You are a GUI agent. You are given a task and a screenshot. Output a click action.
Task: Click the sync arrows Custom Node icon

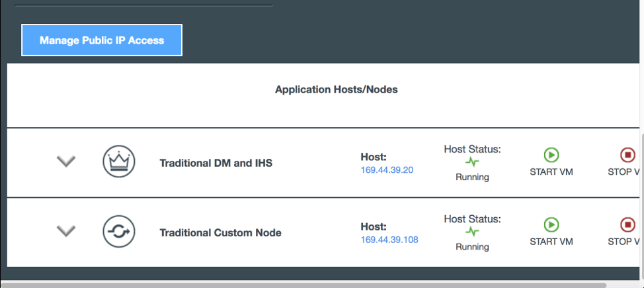(119, 232)
